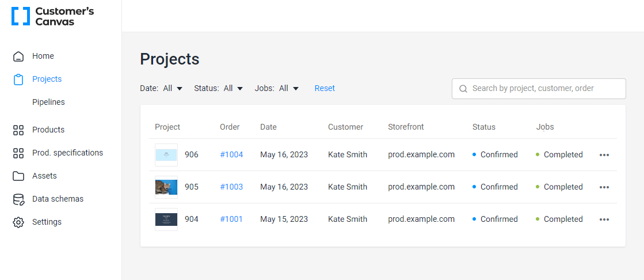Click the Data schemas database icon
Image resolution: width=644 pixels, height=280 pixels.
click(18, 199)
